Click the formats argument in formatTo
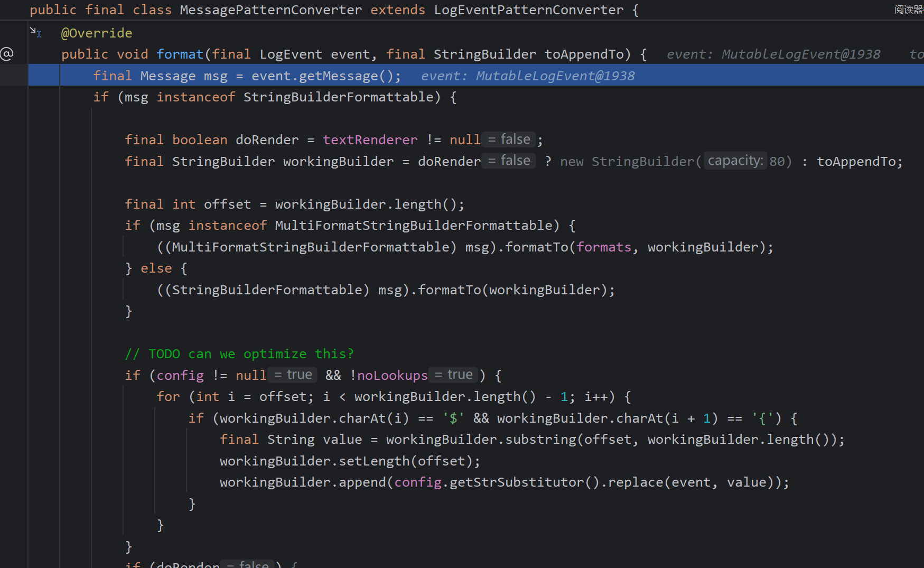Image resolution: width=924 pixels, height=568 pixels. 604,247
